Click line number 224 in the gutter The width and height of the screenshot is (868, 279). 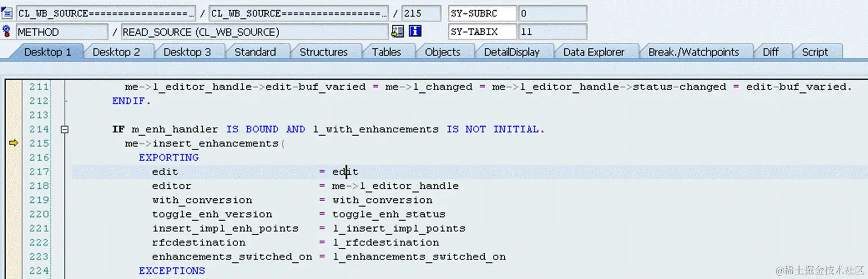click(x=39, y=271)
